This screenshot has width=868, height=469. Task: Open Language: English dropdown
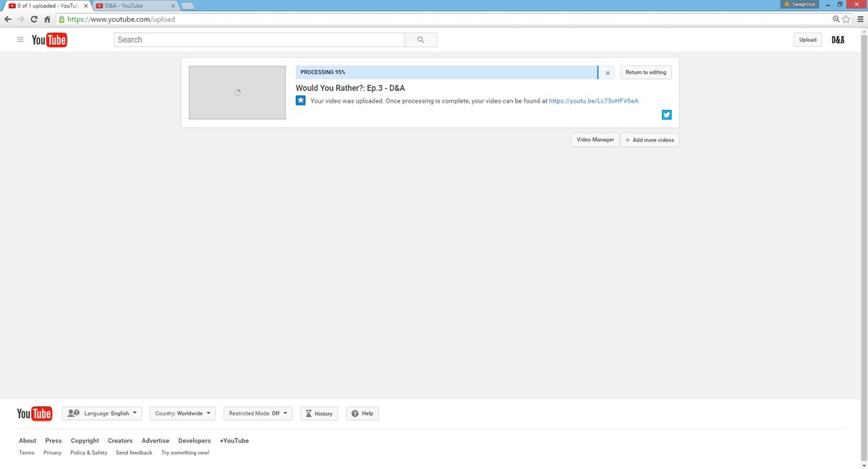click(102, 413)
